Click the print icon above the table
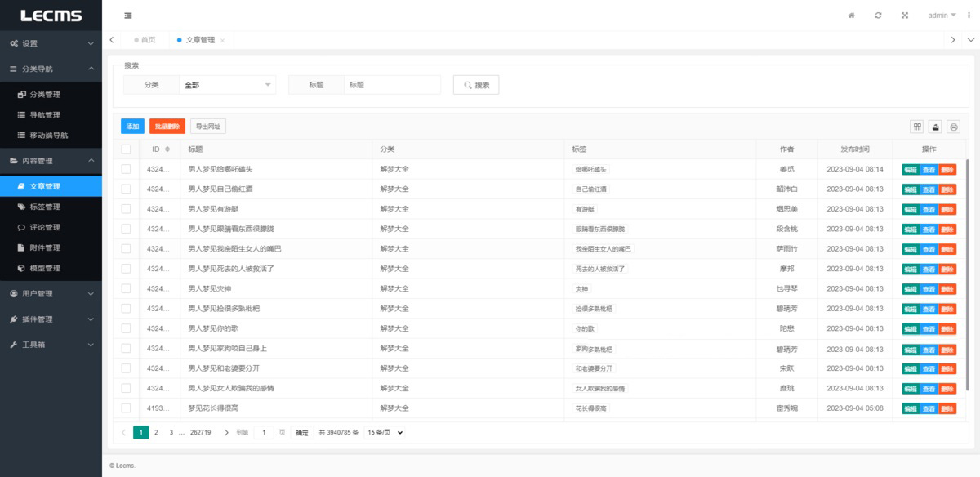980x477 pixels. tap(953, 127)
